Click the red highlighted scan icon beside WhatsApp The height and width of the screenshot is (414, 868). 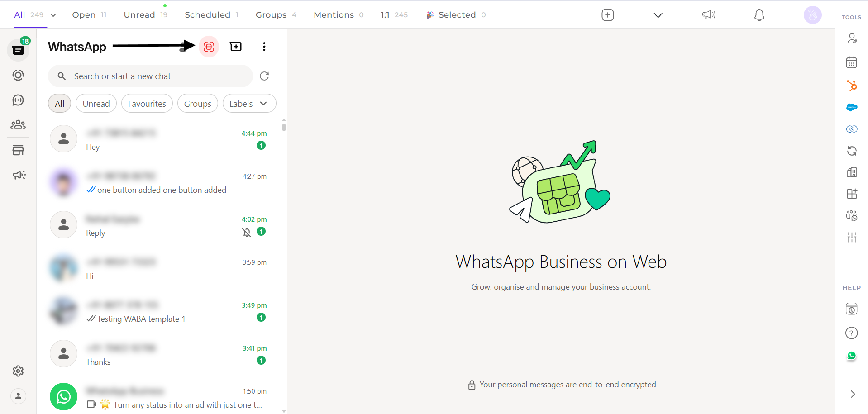click(209, 47)
